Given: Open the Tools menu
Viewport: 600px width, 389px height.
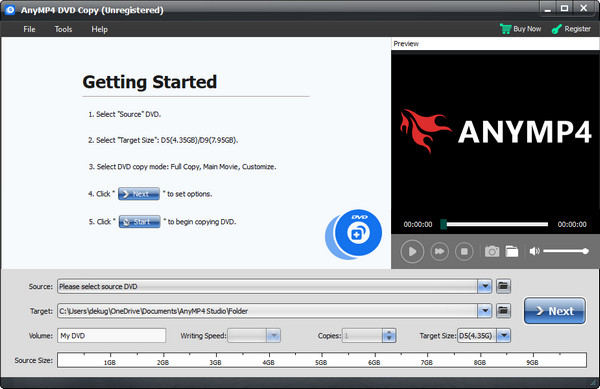Looking at the screenshot, I should pyautogui.click(x=63, y=29).
